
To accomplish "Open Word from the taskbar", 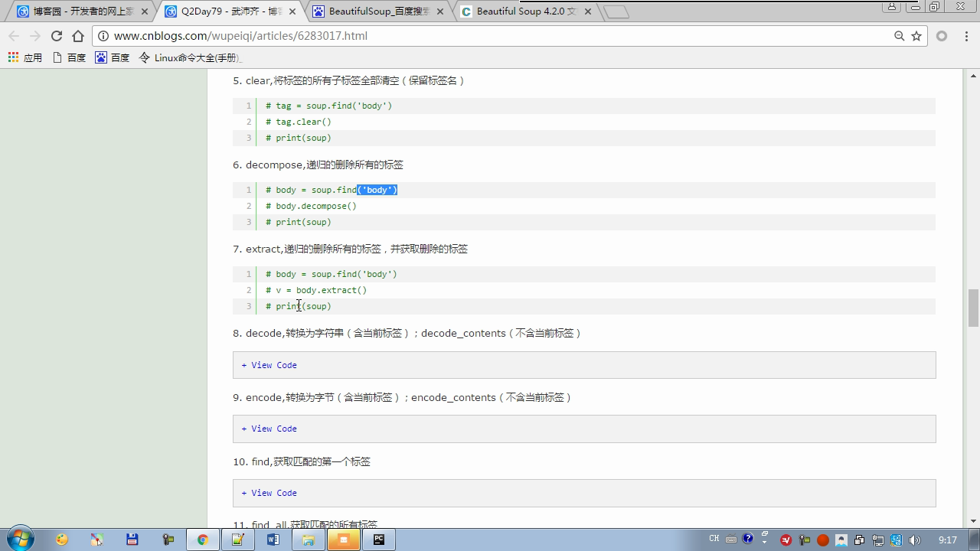I will [x=273, y=540].
